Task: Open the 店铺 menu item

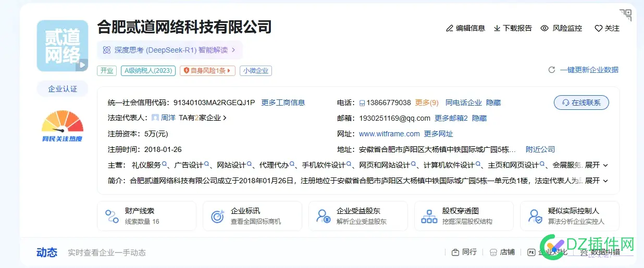Action: click(x=502, y=252)
